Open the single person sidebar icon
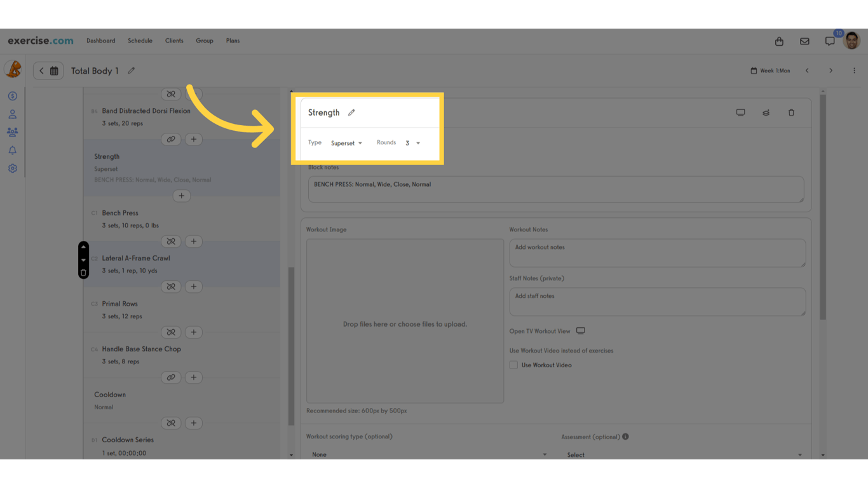The height and width of the screenshot is (488, 868). coord(12,114)
